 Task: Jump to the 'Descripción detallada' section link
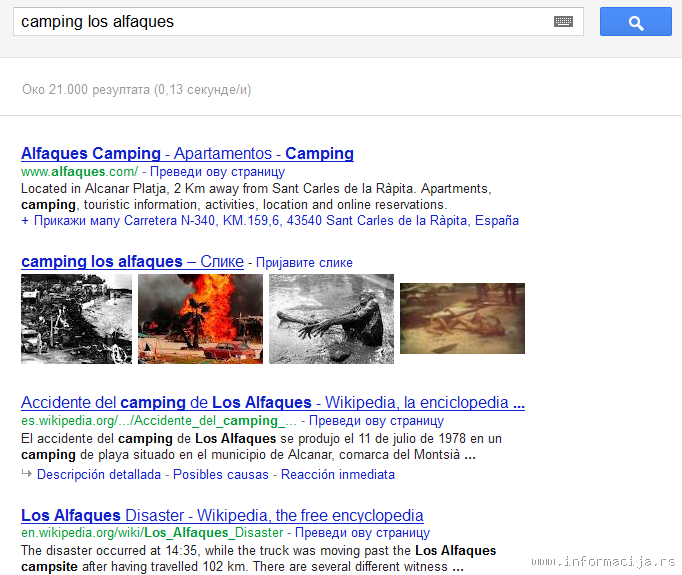pos(99,475)
